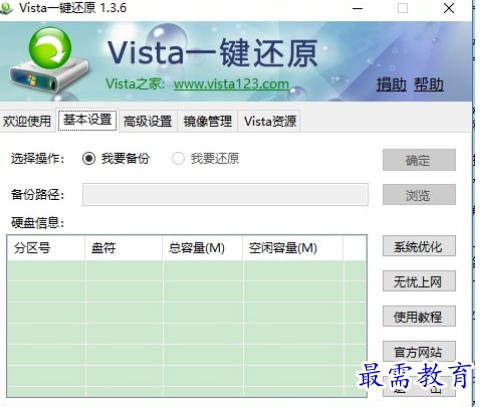Screen dimensions: 480x407
Task: Click the 确定 button
Action: 419,160
